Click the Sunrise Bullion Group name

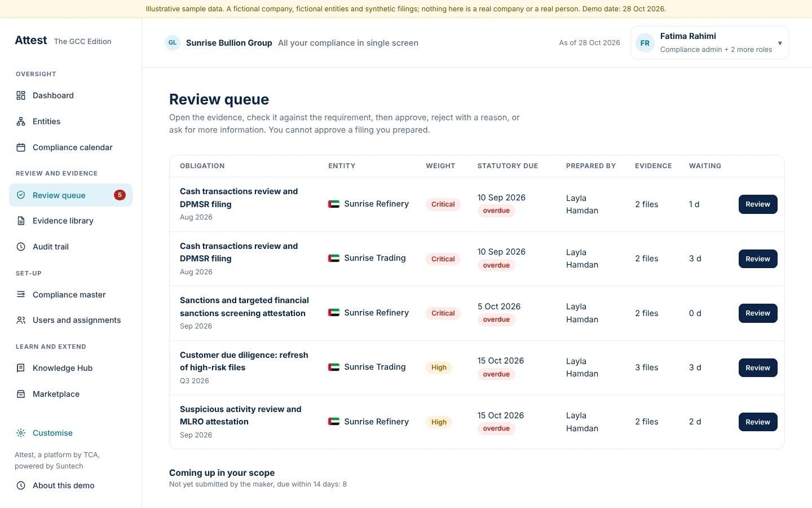click(x=229, y=43)
